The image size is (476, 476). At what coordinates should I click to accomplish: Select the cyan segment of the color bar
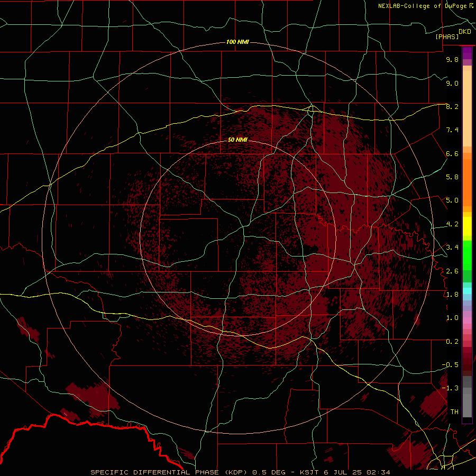467,291
